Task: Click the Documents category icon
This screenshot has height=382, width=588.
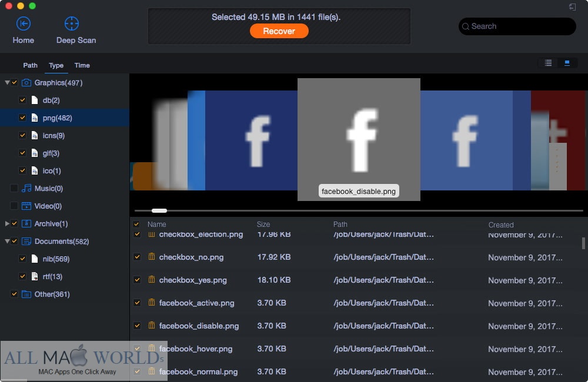Action: [26, 241]
